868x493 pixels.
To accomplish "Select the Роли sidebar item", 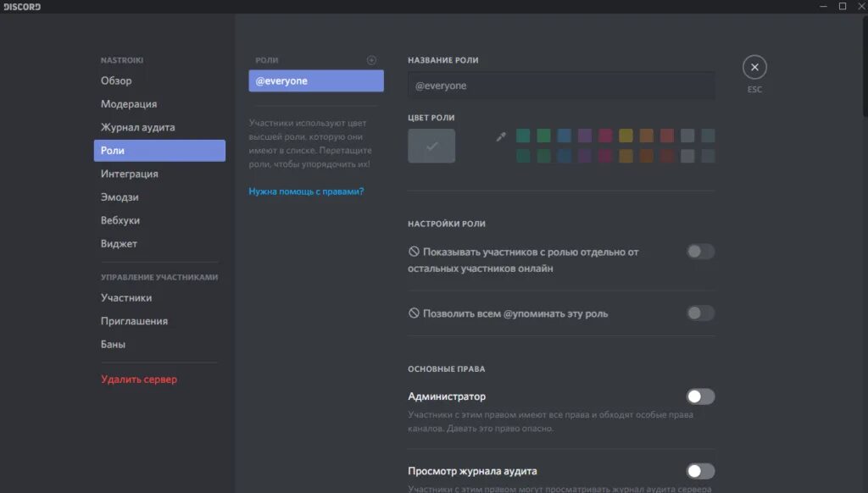I will 159,151.
